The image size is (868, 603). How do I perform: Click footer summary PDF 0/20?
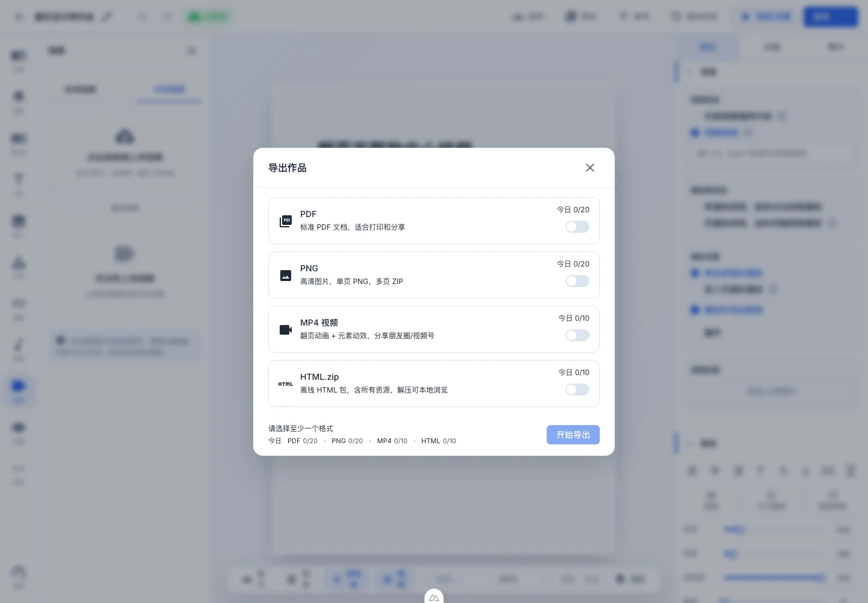[303, 441]
